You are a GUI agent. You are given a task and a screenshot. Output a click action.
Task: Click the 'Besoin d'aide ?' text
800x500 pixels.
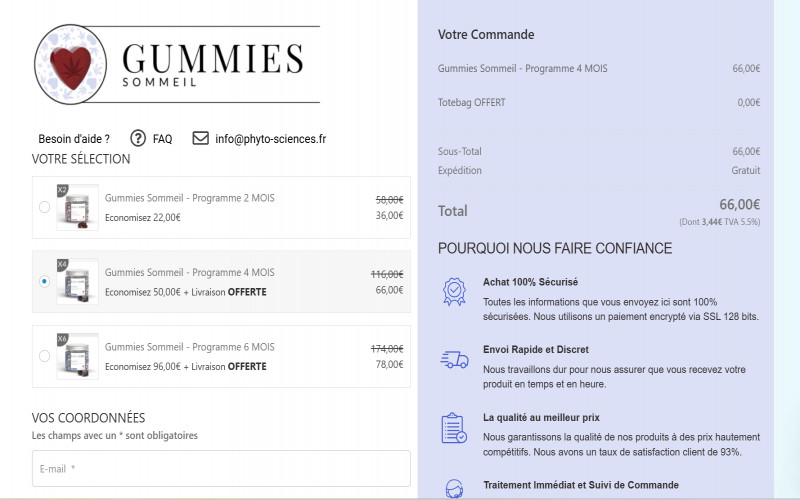pyautogui.click(x=74, y=139)
